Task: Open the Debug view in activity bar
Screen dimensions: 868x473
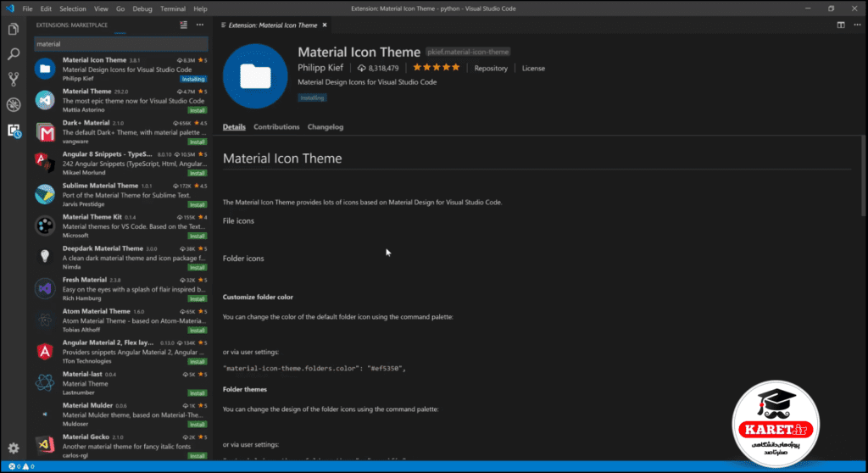Action: (14, 104)
